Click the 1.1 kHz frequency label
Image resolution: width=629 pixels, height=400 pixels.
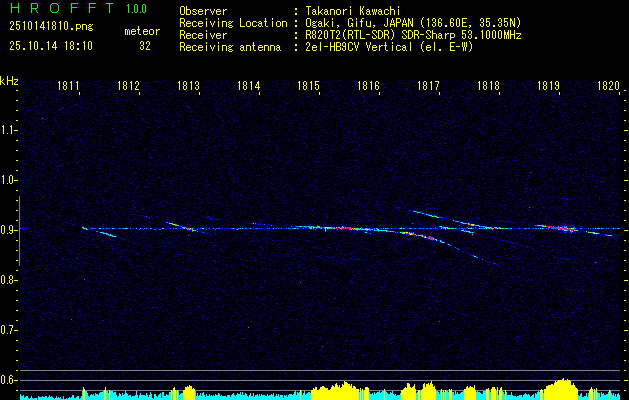(x=7, y=130)
